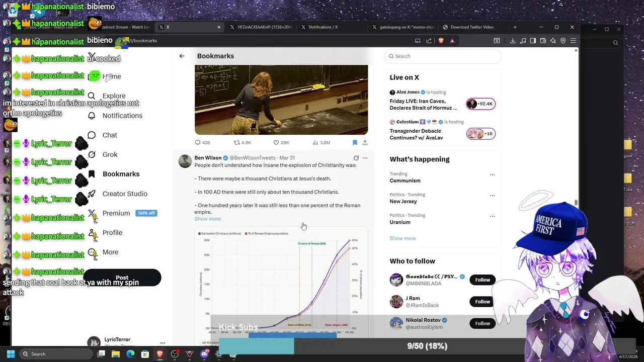
Task: Open Celestium Transgender Debacle live space
Action: pos(442,130)
